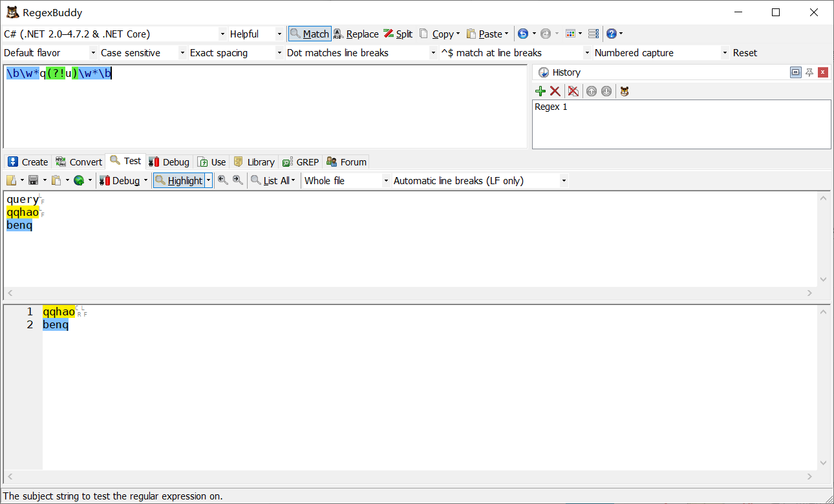Click the clipboard paste icon in the Test toolbar
Screen dimensions: 834x504
click(x=56, y=180)
